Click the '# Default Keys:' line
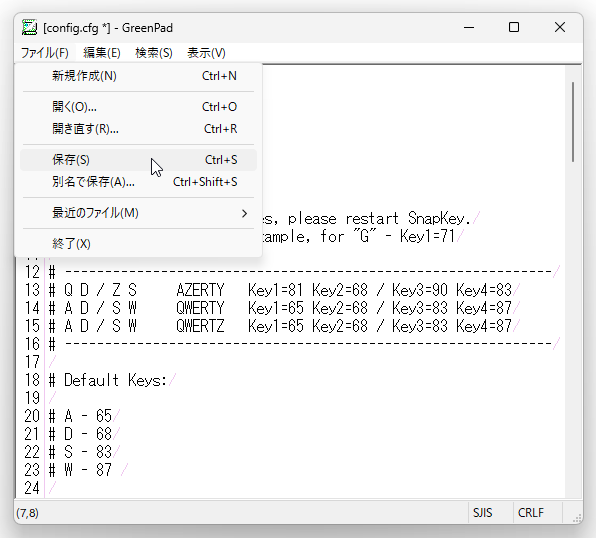596x538 pixels. 108,380
